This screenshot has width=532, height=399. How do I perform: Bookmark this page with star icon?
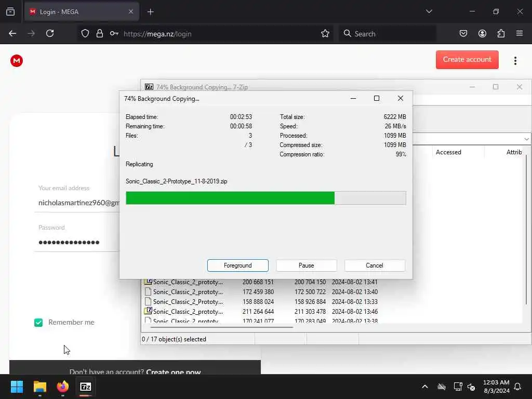point(325,34)
